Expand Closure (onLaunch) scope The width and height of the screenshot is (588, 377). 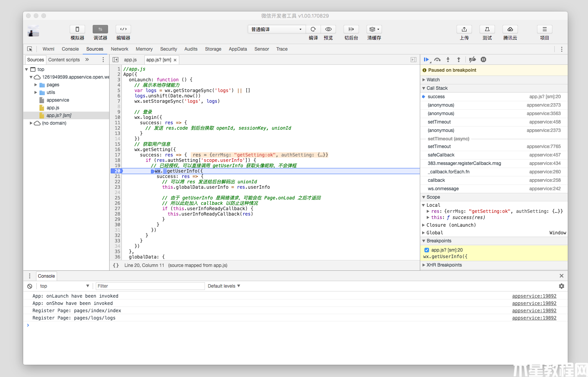424,225
